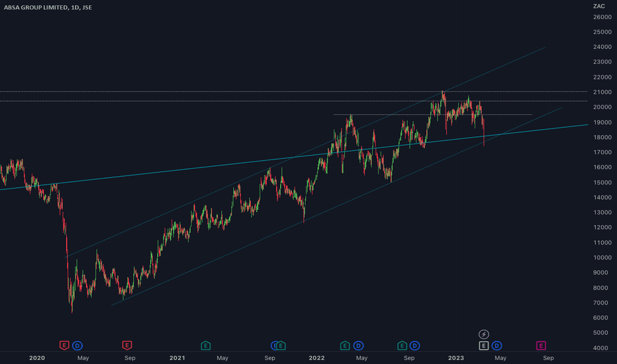Click the 4000 price label
617x364 pixels.
pos(602,348)
